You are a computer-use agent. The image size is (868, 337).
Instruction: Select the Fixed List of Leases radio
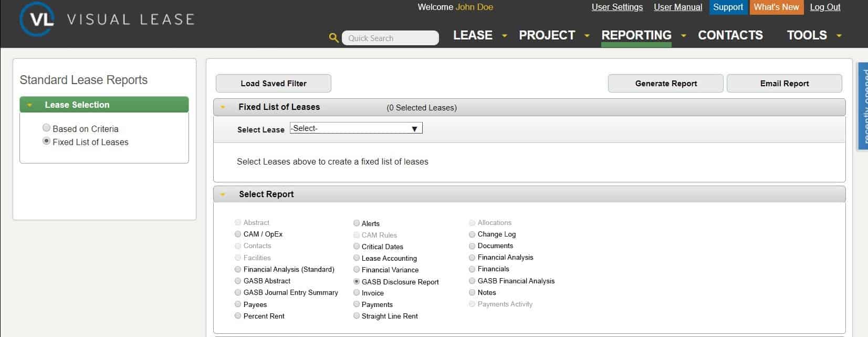pos(46,141)
